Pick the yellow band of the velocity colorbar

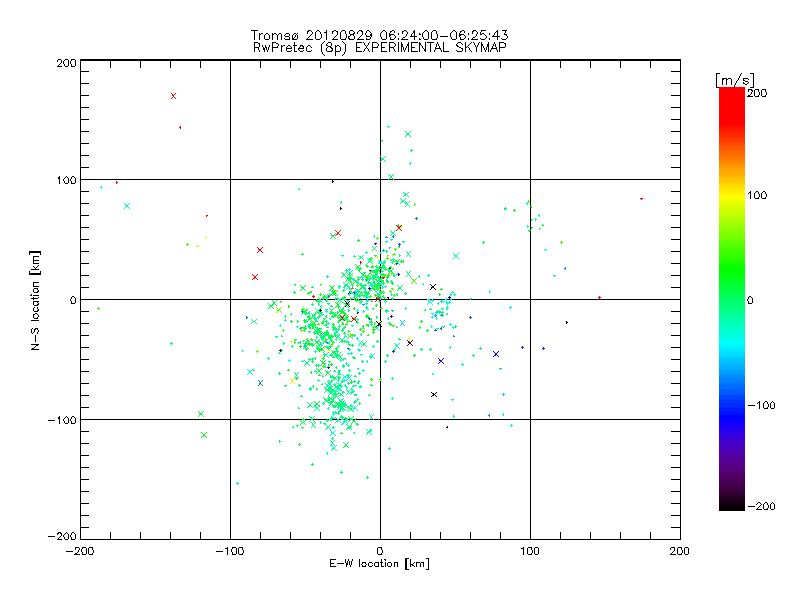pyautogui.click(x=732, y=195)
